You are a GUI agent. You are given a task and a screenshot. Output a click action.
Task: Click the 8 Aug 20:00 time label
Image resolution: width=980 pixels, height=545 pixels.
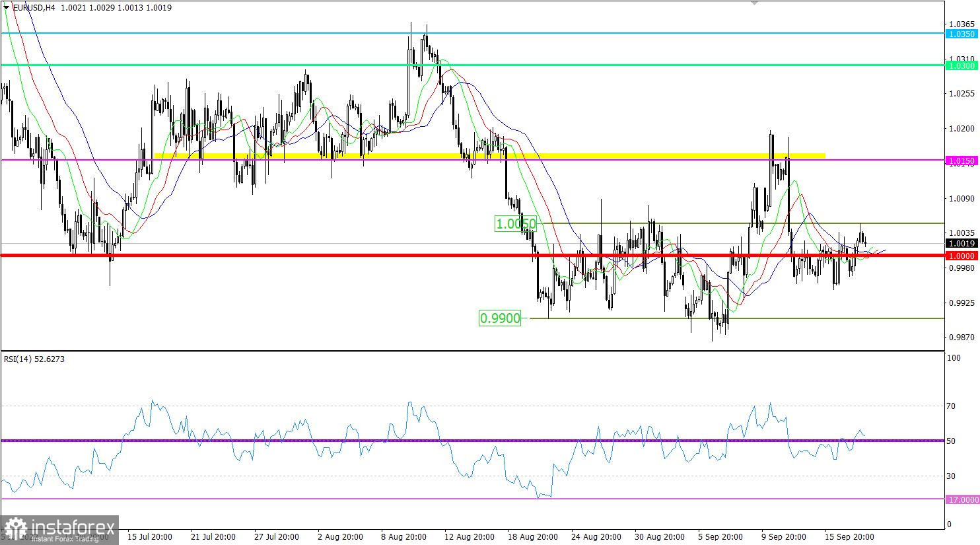click(x=403, y=537)
